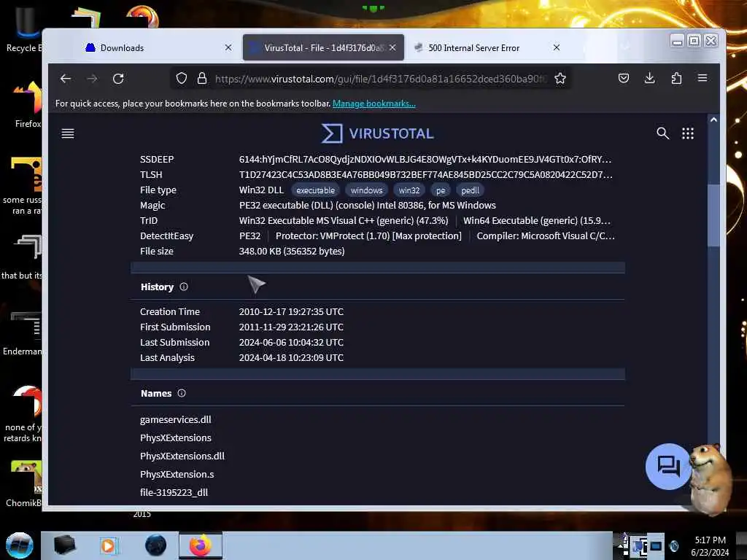Click the SSDEEP hash value

tap(425, 159)
